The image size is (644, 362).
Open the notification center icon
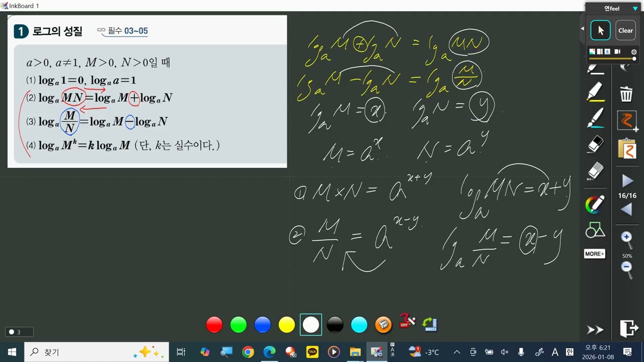[x=627, y=352]
